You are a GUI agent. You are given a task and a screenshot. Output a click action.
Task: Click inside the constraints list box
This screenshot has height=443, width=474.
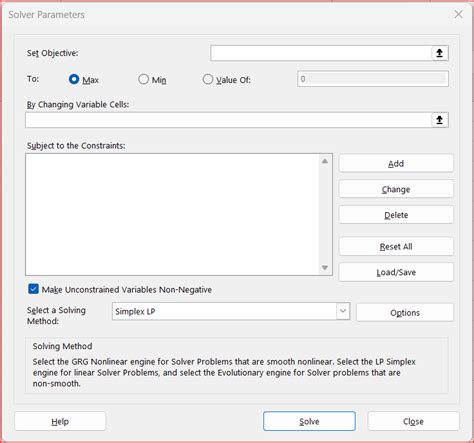click(173, 214)
